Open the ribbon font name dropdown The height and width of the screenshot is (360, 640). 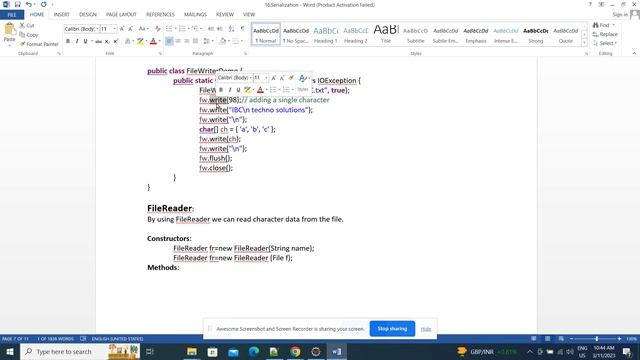(x=97, y=29)
